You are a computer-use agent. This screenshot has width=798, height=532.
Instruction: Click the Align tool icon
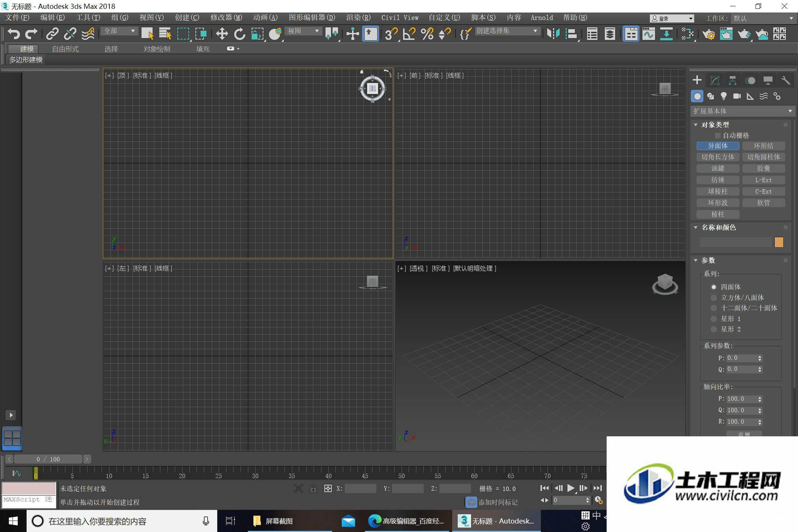coord(571,34)
